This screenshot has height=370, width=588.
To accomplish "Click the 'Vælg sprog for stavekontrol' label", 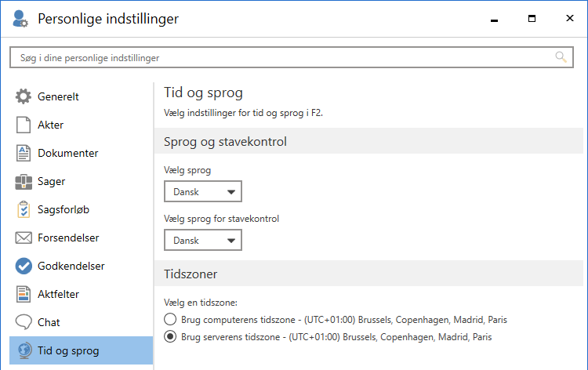I will pyautogui.click(x=221, y=219).
